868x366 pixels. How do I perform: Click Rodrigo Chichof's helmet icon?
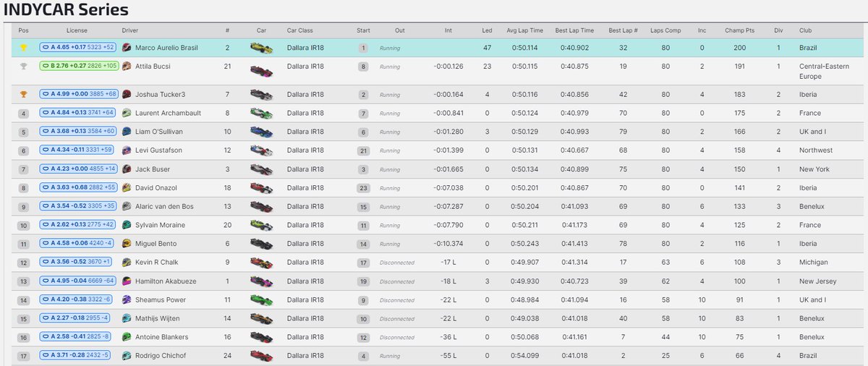tap(127, 355)
